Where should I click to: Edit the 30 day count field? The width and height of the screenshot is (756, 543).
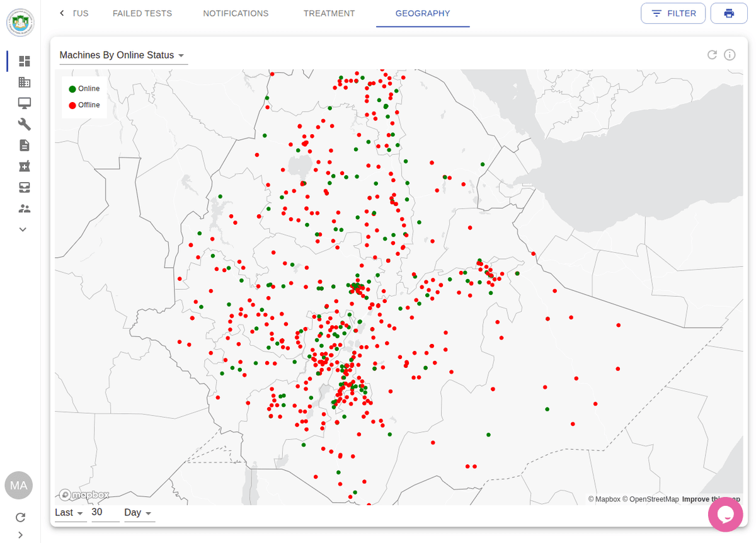(101, 512)
